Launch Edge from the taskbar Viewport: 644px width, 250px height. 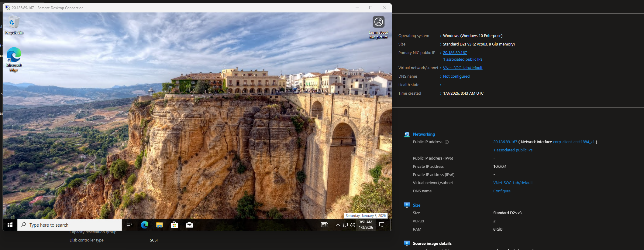click(144, 225)
